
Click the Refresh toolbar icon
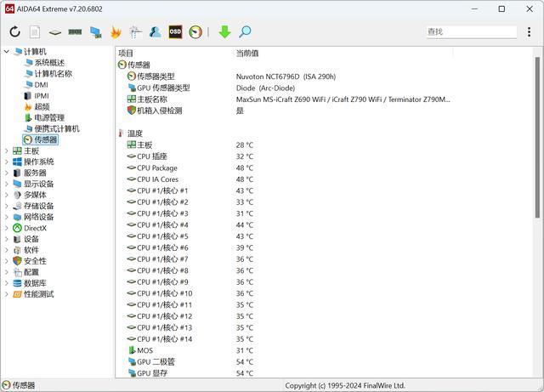14,32
